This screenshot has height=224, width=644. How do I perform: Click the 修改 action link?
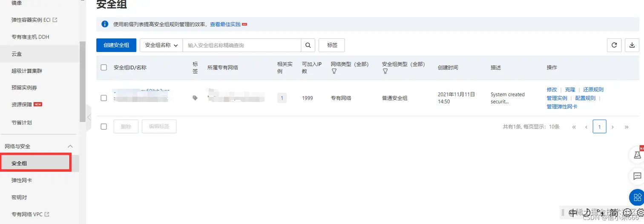pyautogui.click(x=552, y=90)
